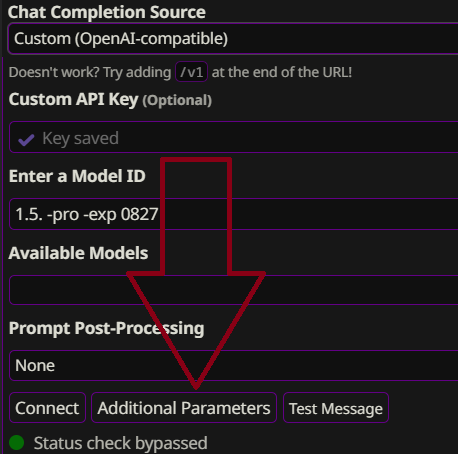Click the Available Models label
The width and height of the screenshot is (458, 454).
click(78, 253)
